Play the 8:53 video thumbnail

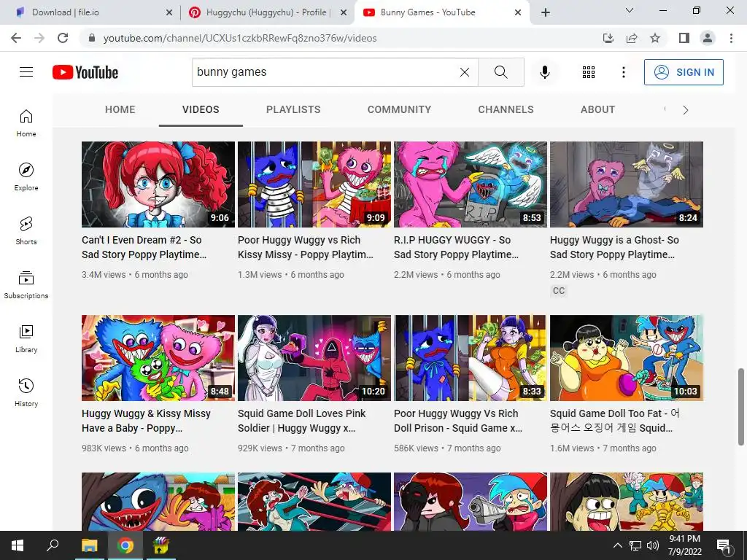pos(471,184)
